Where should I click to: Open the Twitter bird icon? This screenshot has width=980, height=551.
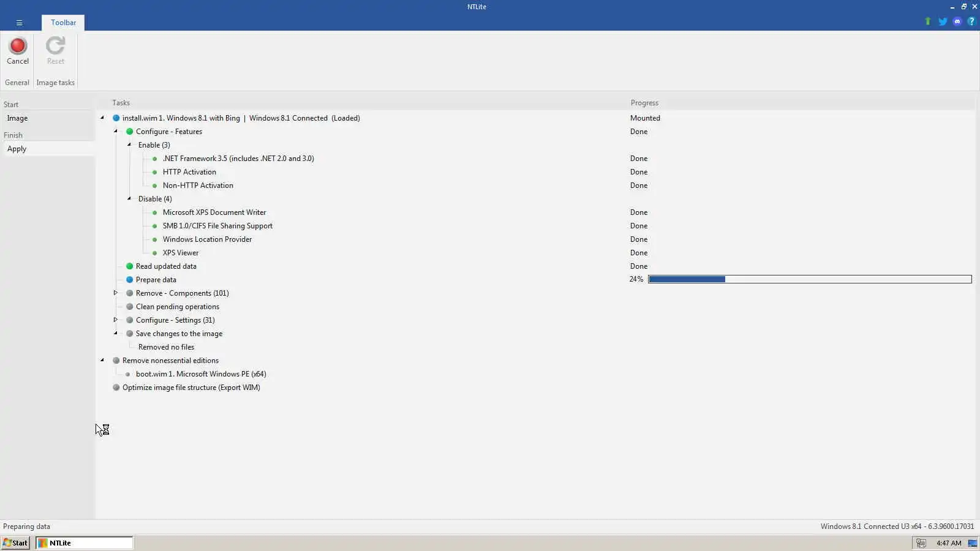pos(943,21)
